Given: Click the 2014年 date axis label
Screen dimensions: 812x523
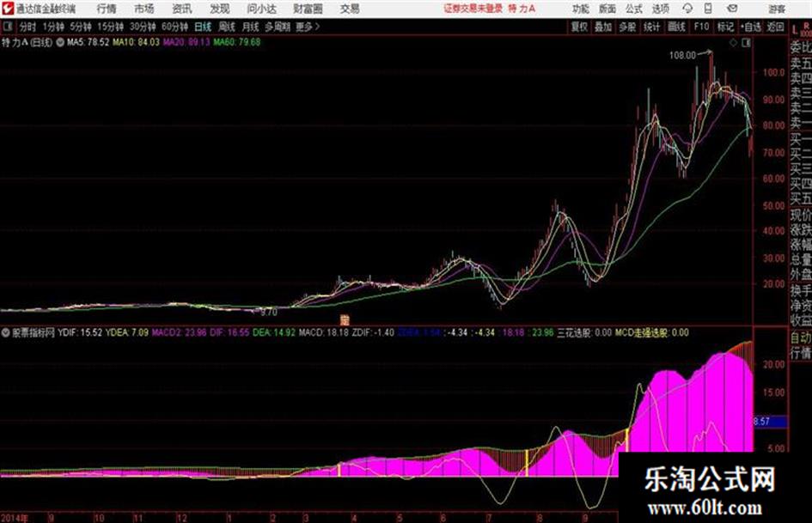Looking at the screenshot, I should tap(15, 518).
